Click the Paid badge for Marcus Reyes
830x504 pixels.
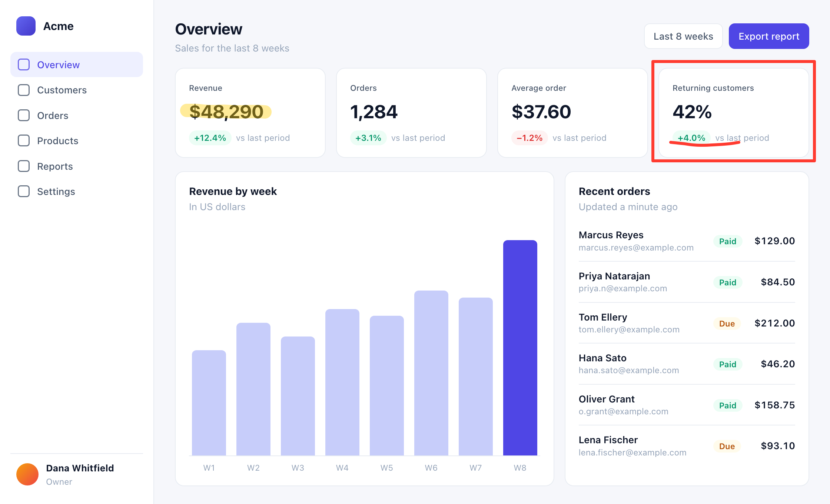(x=728, y=241)
